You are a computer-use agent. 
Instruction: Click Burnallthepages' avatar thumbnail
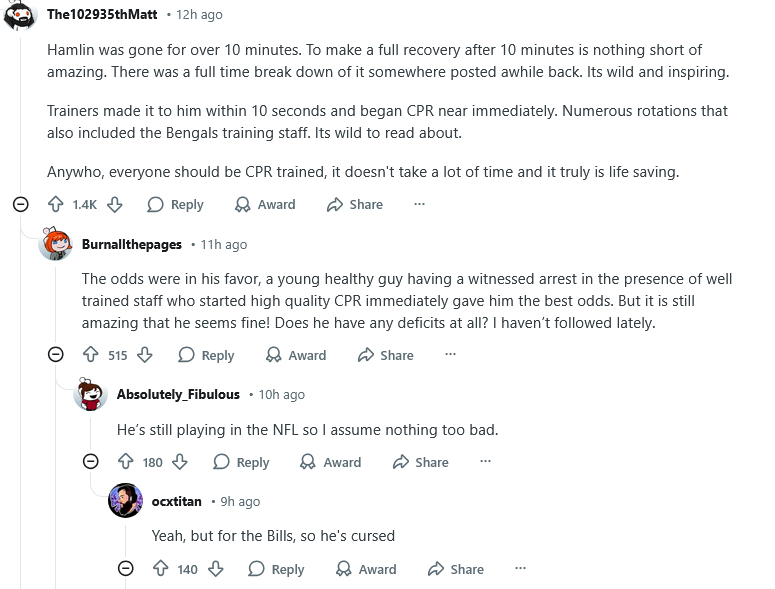coord(56,244)
